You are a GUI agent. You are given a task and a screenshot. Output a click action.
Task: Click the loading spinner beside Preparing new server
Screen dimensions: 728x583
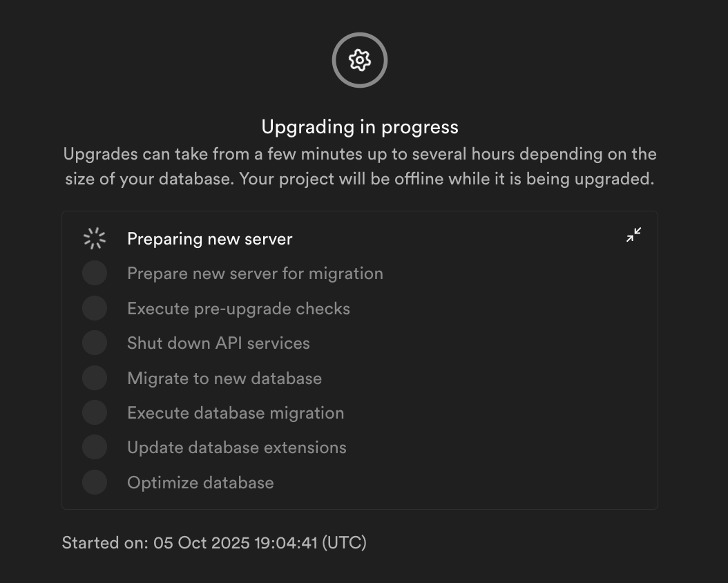(95, 239)
